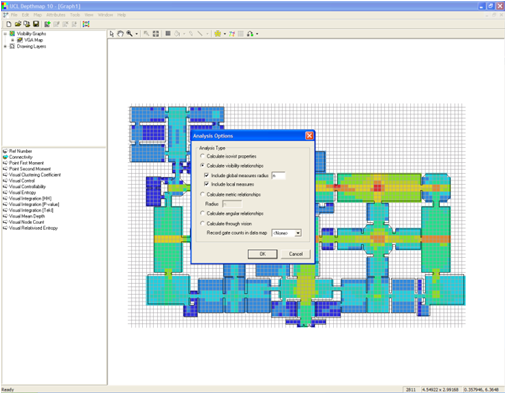Expand the VGA Map tree node
Screen dimensions: 506x394
[x=13, y=40]
